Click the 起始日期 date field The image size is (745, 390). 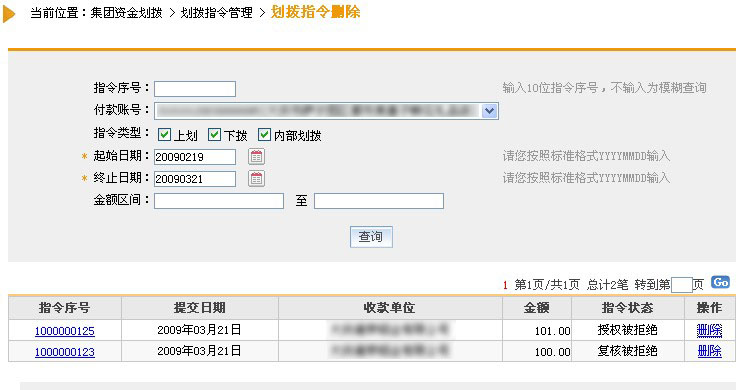pos(195,157)
